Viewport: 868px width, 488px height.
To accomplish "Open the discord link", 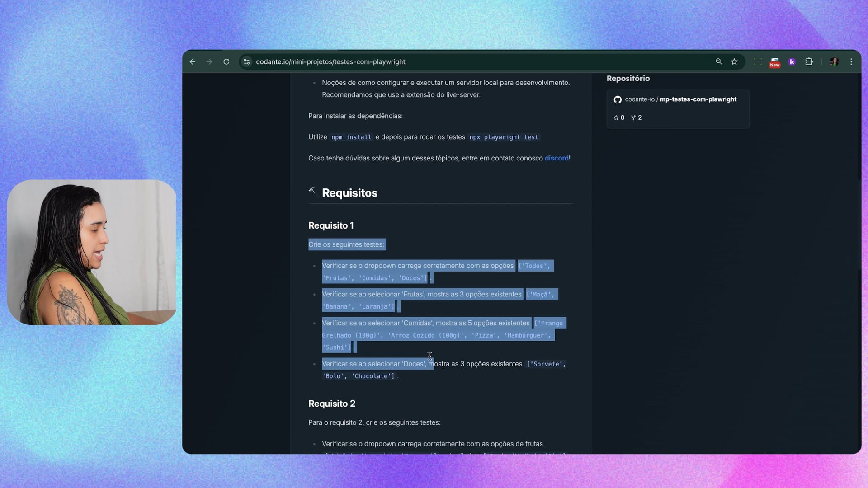I will (557, 158).
